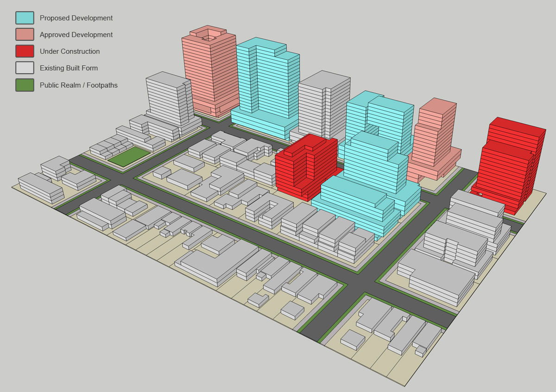The height and width of the screenshot is (392, 556).
Task: Click the Proposed Development cyan legend swatch
Action: coord(25,18)
